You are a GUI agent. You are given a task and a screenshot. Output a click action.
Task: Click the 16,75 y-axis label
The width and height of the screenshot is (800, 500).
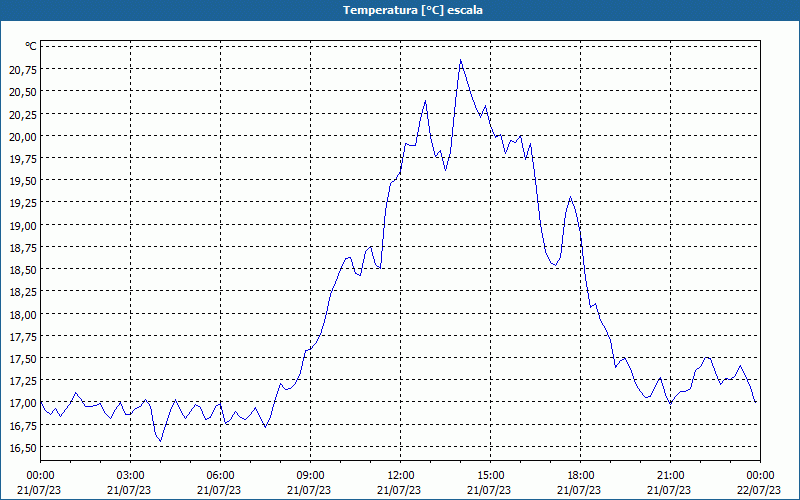23,426
